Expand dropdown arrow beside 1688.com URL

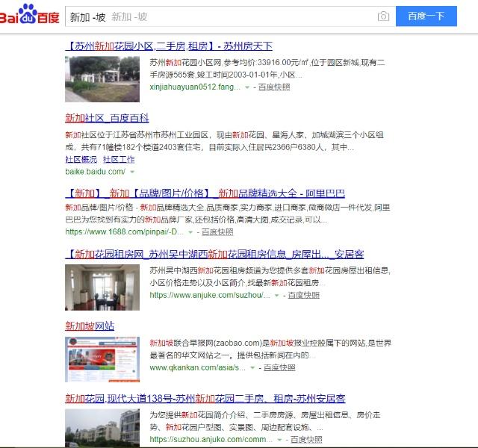190,232
